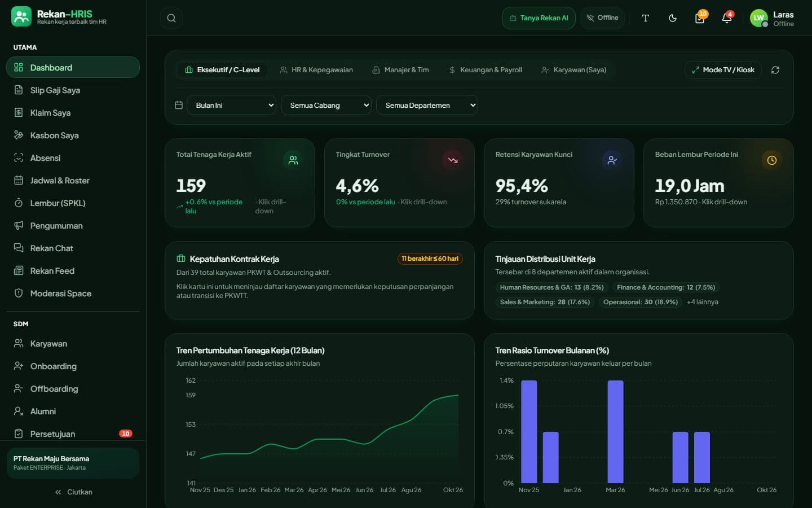The height and width of the screenshot is (508, 812).
Task: Open the notifications bell icon
Action: point(727,18)
